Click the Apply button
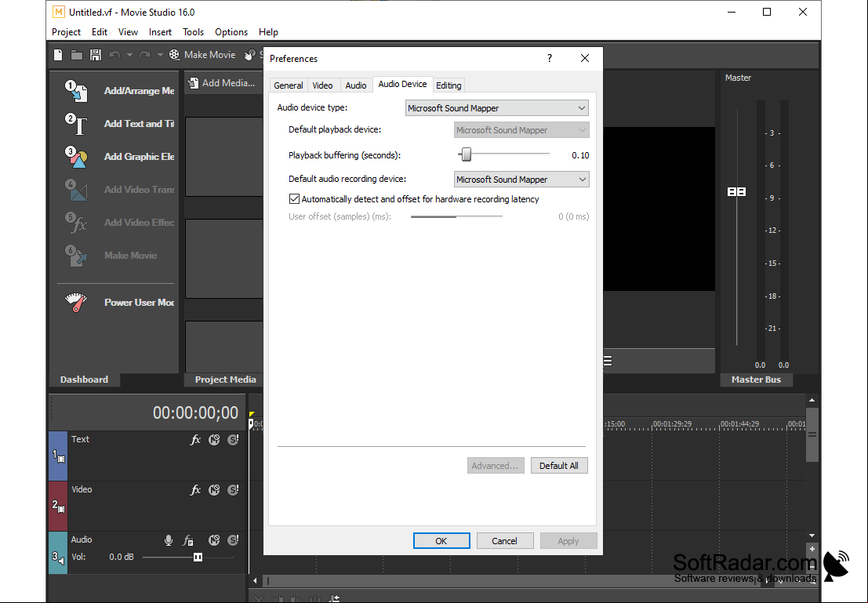The width and height of the screenshot is (868, 603). click(x=568, y=541)
